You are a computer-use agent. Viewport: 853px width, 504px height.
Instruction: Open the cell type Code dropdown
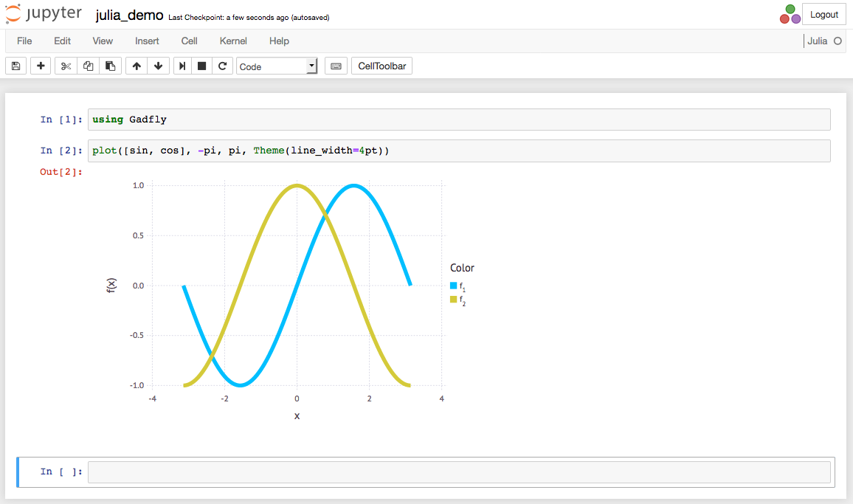277,66
